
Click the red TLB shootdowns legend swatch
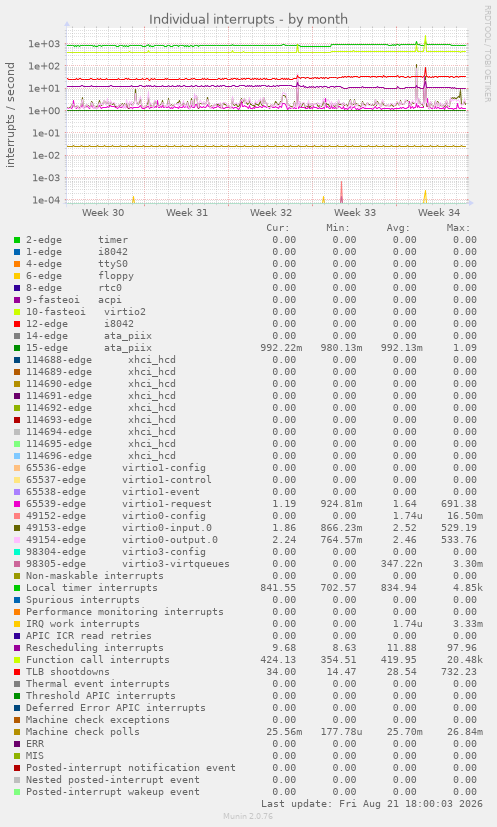click(17, 672)
